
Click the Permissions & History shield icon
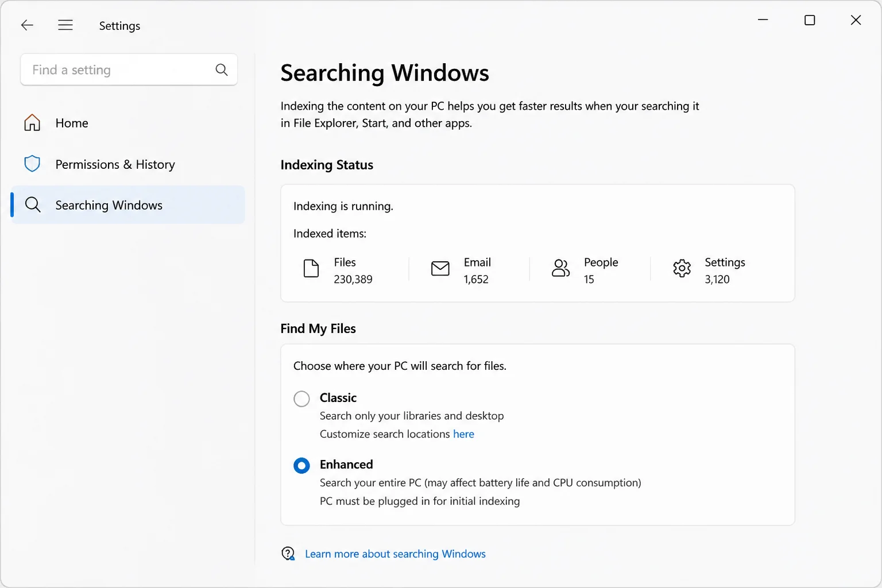[32, 164]
